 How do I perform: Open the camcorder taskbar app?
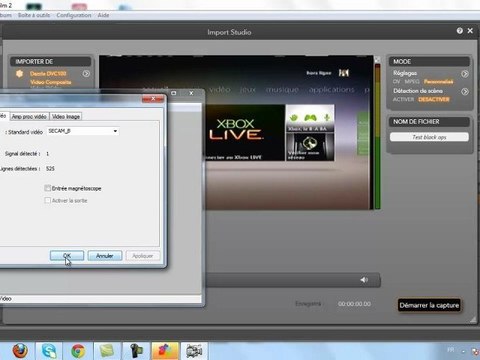pos(136,351)
